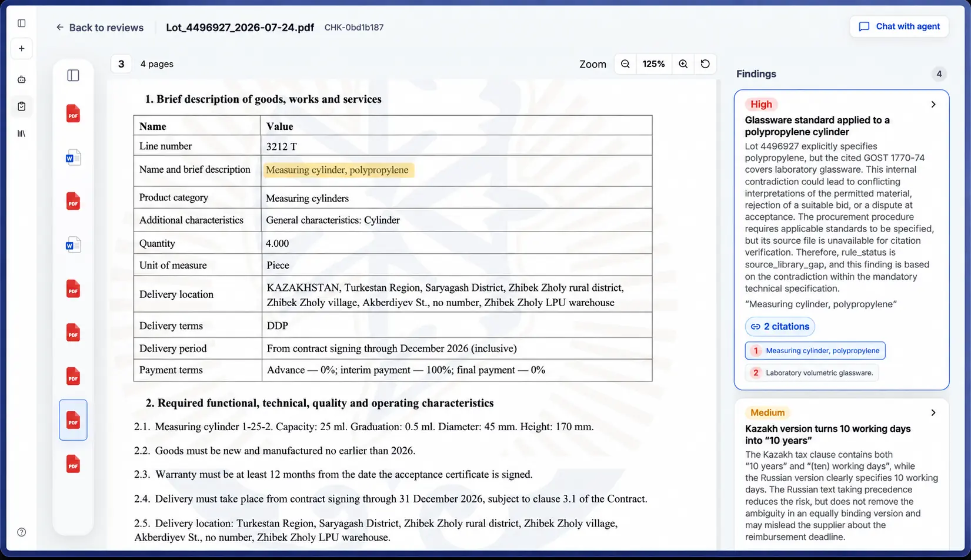Click the findings count badge 4

click(x=939, y=74)
